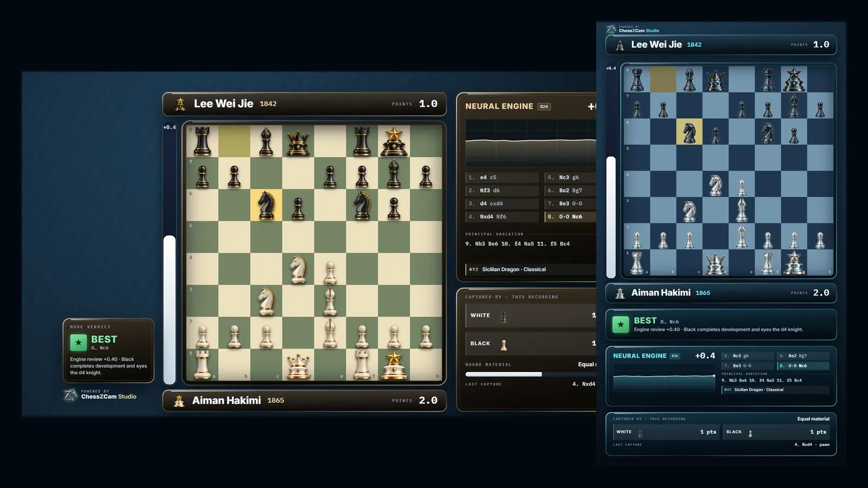Select highlighted move '8. O-O Nc6' in landscape list
Screen dimensions: 868x488
click(570, 216)
